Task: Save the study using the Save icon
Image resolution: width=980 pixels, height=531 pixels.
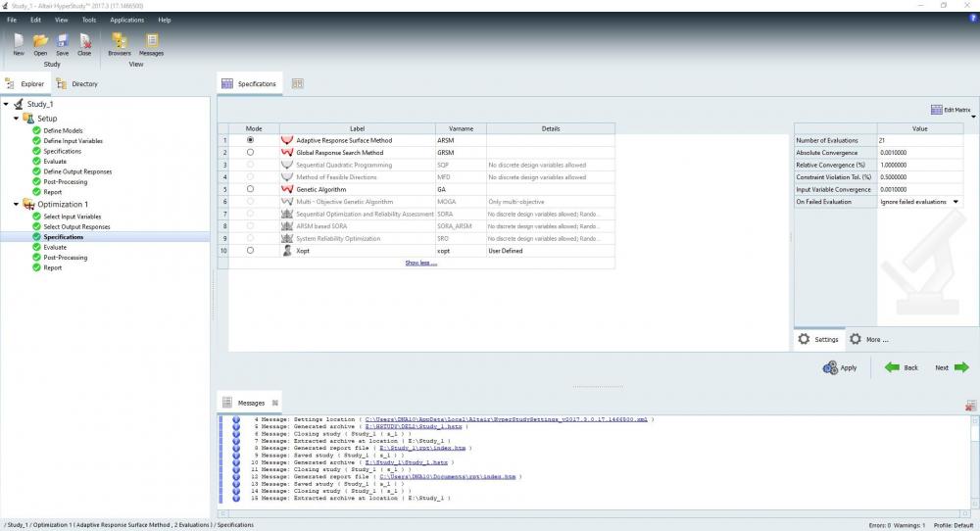Action: click(63, 42)
